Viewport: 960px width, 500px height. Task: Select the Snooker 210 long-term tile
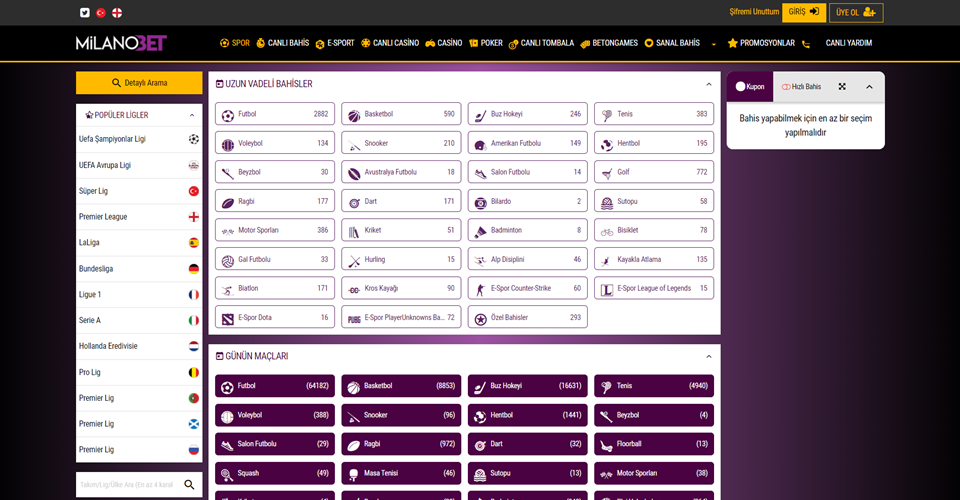click(x=401, y=143)
